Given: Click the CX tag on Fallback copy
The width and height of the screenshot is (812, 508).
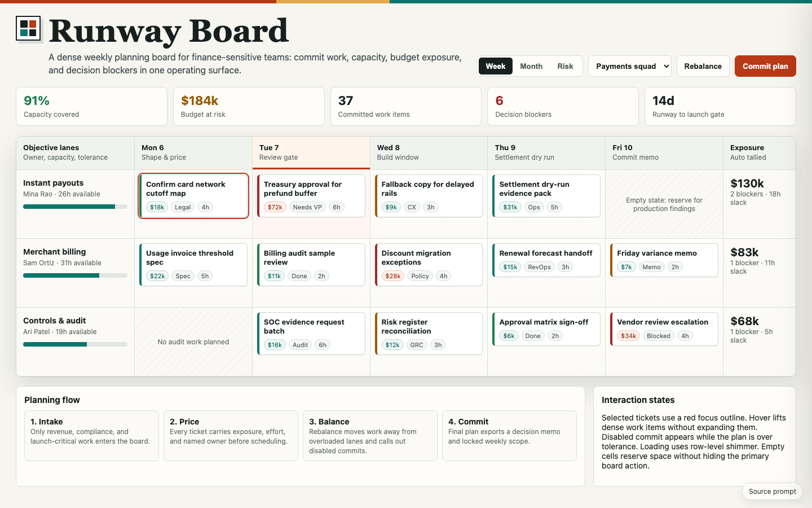Looking at the screenshot, I should [x=412, y=207].
